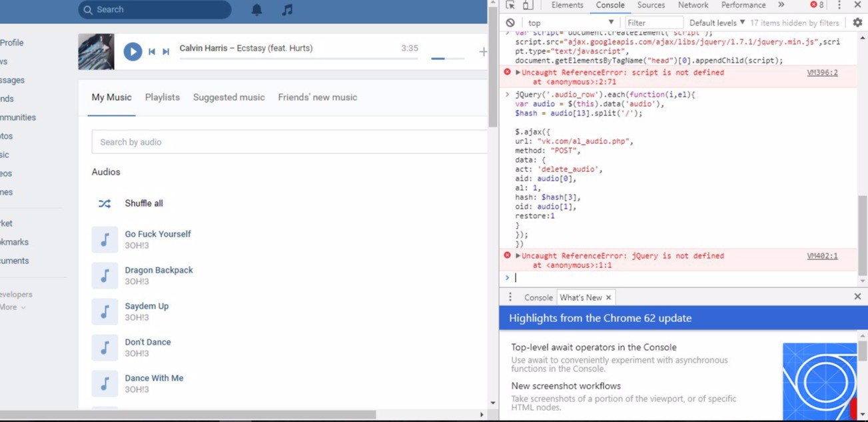Clear the console with the clear icon

[510, 23]
